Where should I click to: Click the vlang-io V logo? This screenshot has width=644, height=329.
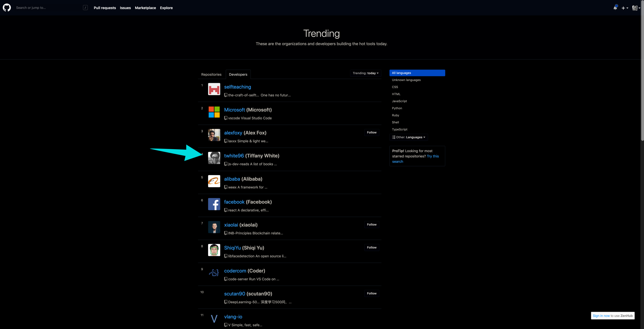[x=214, y=319]
